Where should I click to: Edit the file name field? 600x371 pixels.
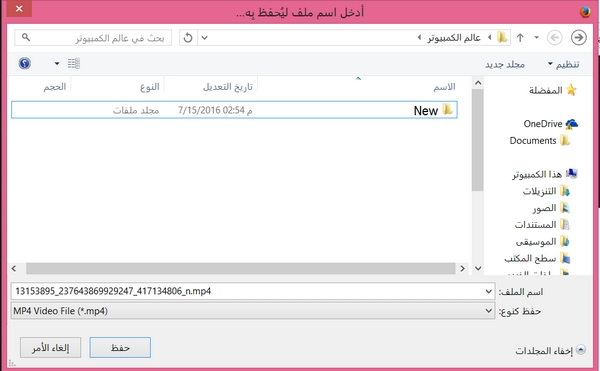click(x=253, y=291)
